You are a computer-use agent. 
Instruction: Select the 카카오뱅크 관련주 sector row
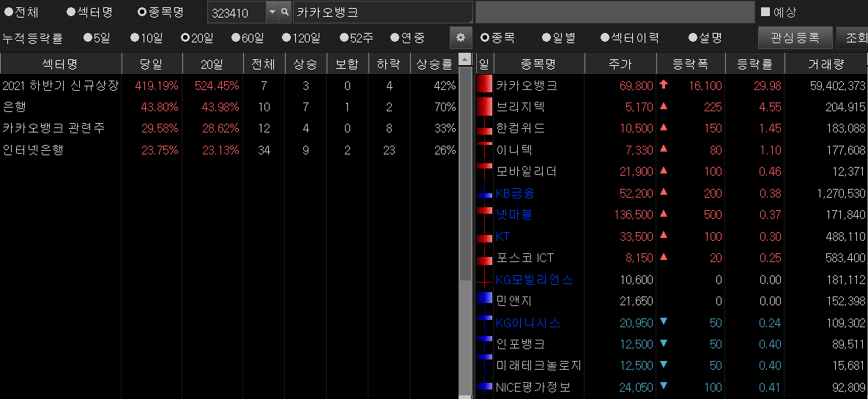point(229,128)
